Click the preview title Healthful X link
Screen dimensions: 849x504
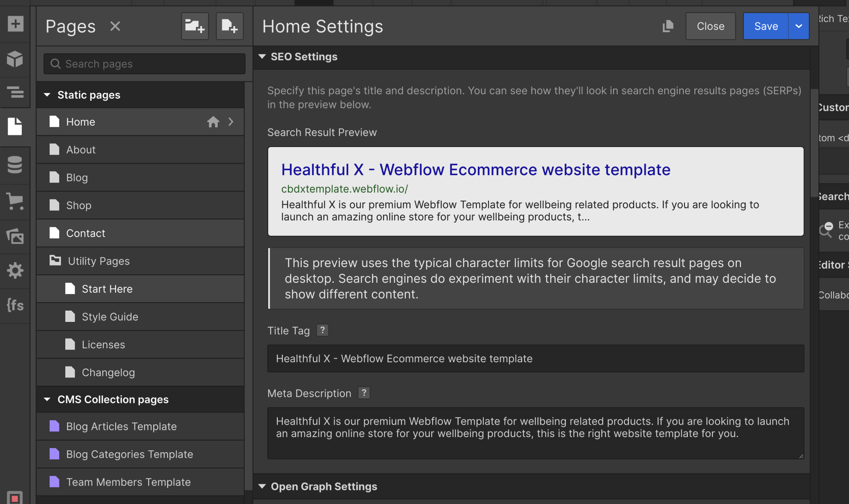[x=476, y=170]
